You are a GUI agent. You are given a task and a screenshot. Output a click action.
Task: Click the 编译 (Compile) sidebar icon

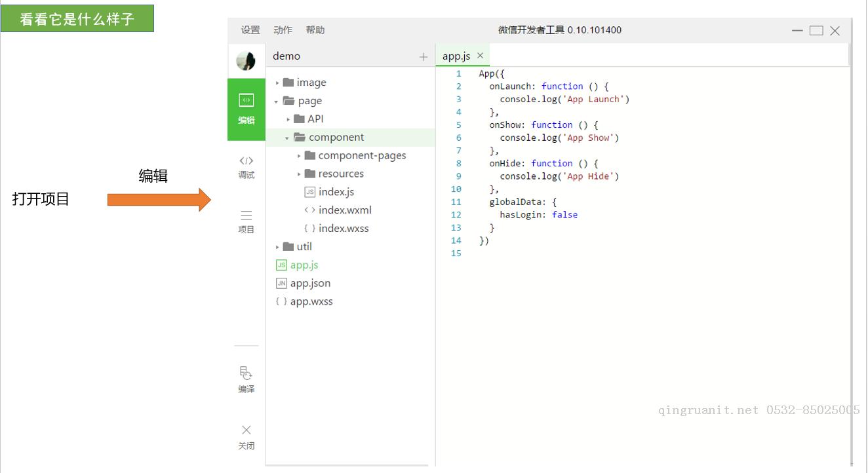247,379
